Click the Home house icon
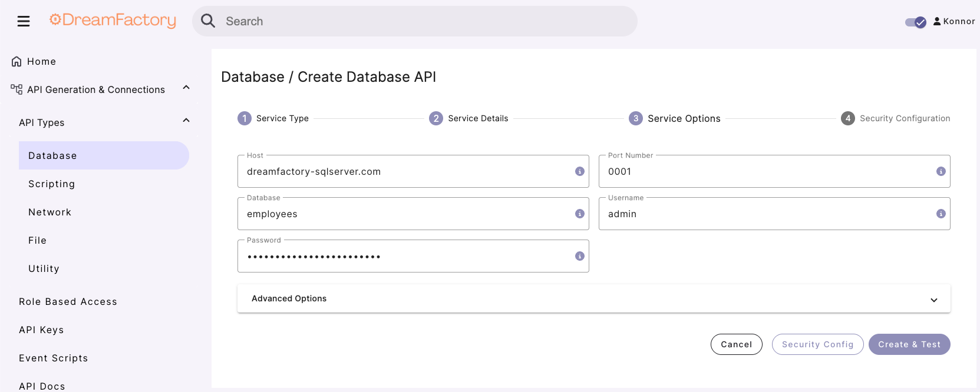 pyautogui.click(x=17, y=61)
